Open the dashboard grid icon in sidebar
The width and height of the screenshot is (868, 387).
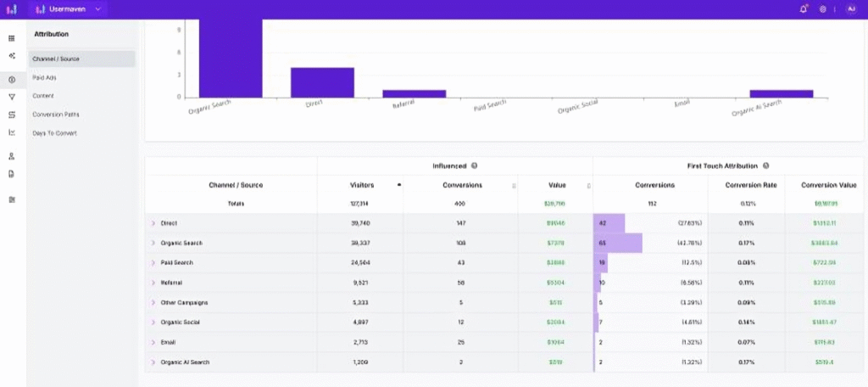[x=12, y=38]
